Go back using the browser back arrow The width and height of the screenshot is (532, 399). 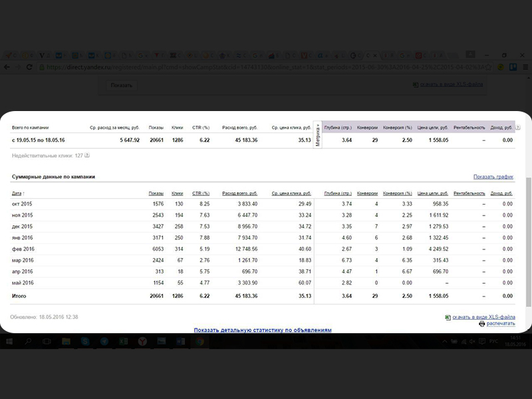click(7, 67)
